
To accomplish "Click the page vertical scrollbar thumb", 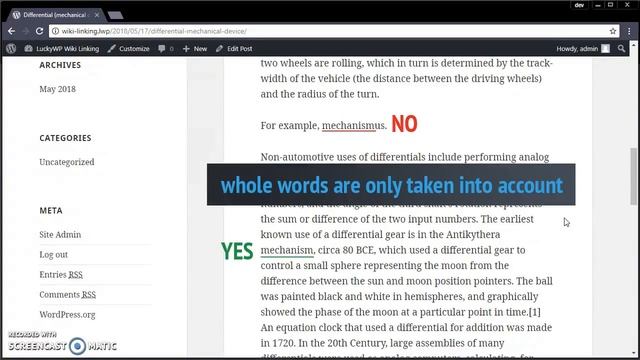I will [x=633, y=176].
